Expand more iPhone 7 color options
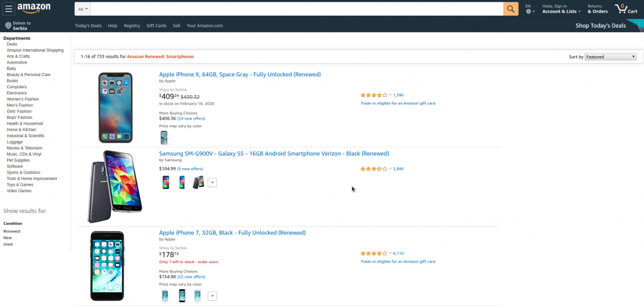The height and width of the screenshot is (306, 644). pyautogui.click(x=213, y=296)
